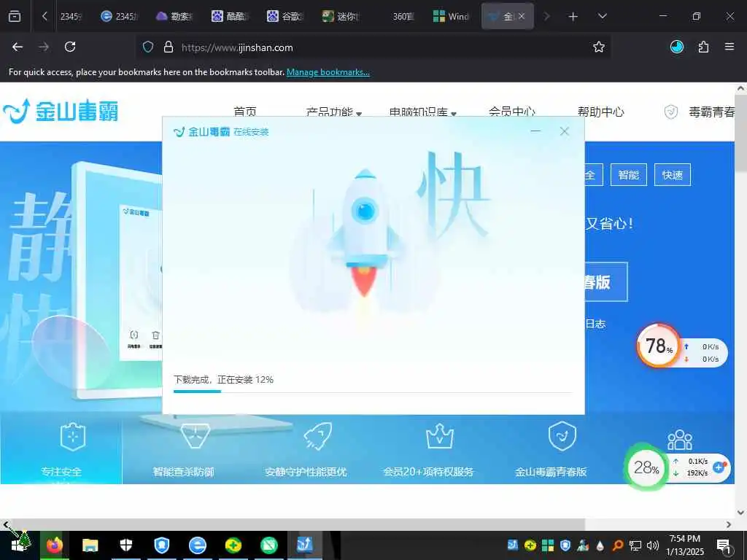Open the notification center icon

[x=724, y=545]
